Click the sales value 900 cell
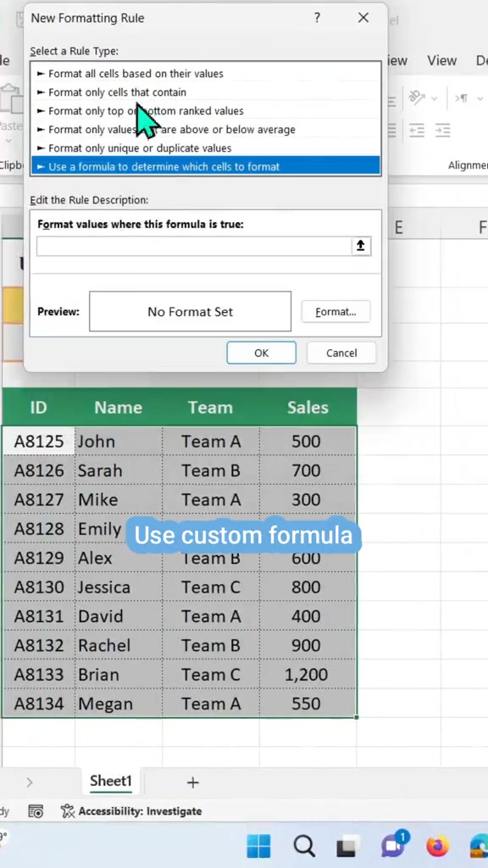This screenshot has height=868, width=488. tap(308, 645)
